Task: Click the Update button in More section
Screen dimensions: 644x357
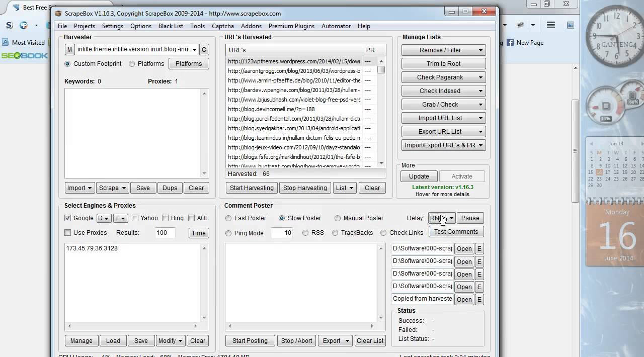Action: [419, 176]
